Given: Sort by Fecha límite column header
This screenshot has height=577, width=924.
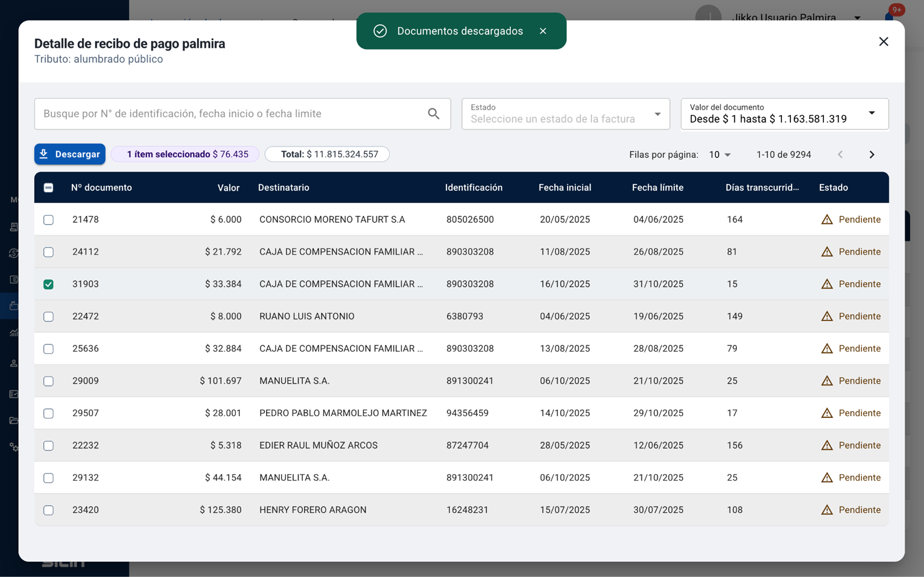Looking at the screenshot, I should 657,188.
